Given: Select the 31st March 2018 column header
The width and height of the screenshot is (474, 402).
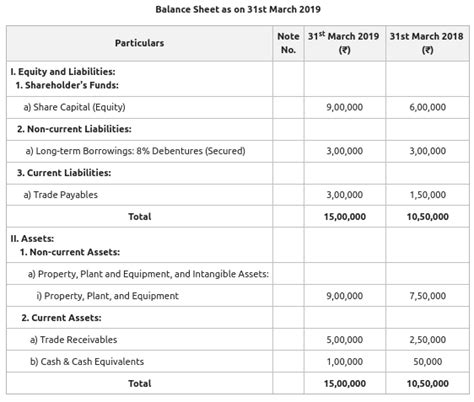Looking at the screenshot, I should click(427, 43).
